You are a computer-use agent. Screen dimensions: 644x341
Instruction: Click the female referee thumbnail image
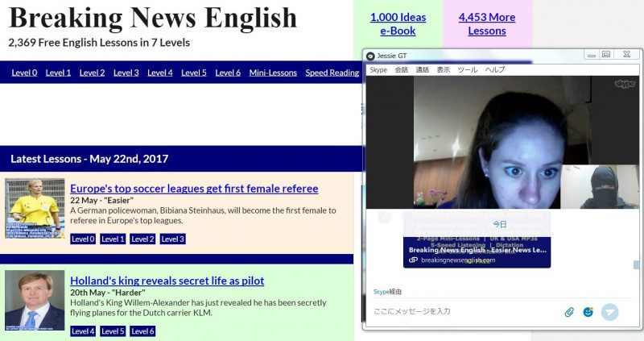coord(35,208)
